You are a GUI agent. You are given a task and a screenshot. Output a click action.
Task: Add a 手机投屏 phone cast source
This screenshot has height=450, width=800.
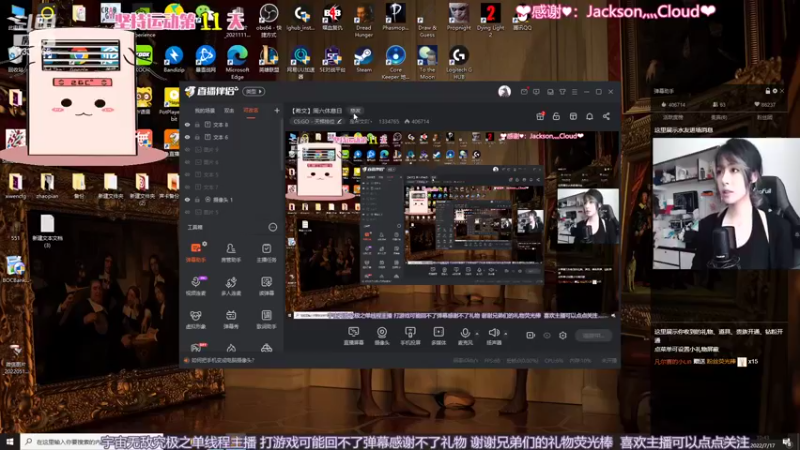(x=410, y=336)
